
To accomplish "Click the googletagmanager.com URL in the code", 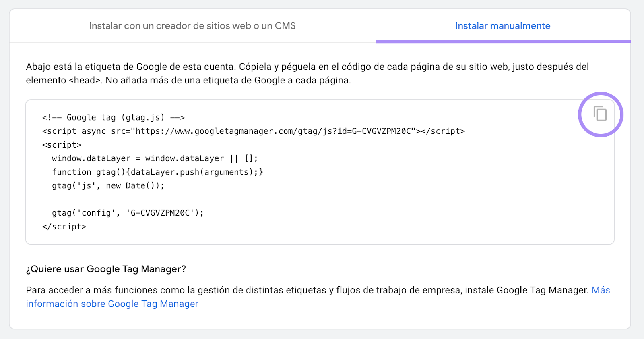I will pos(273,131).
